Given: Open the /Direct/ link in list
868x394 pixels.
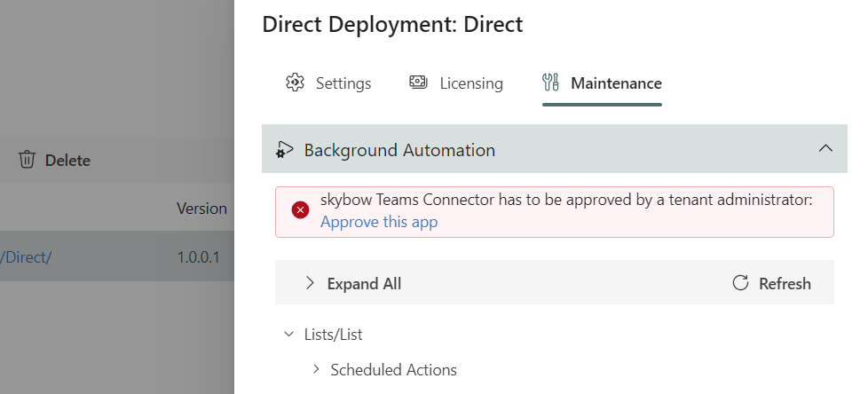Looking at the screenshot, I should point(26,257).
